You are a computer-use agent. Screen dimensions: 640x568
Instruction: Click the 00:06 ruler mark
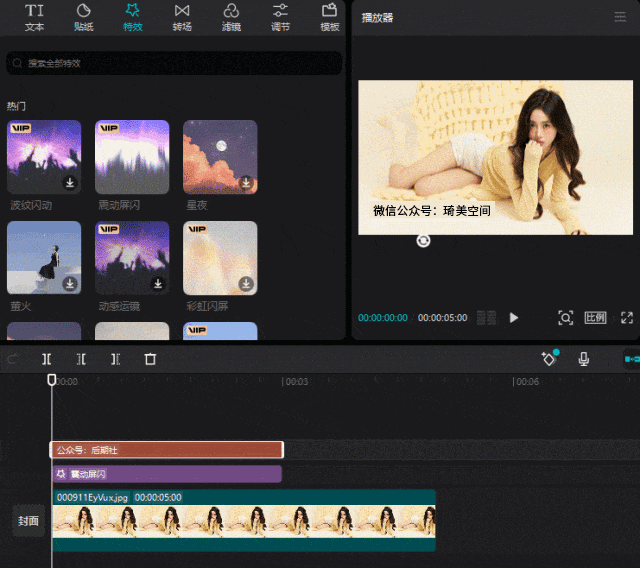coord(526,382)
